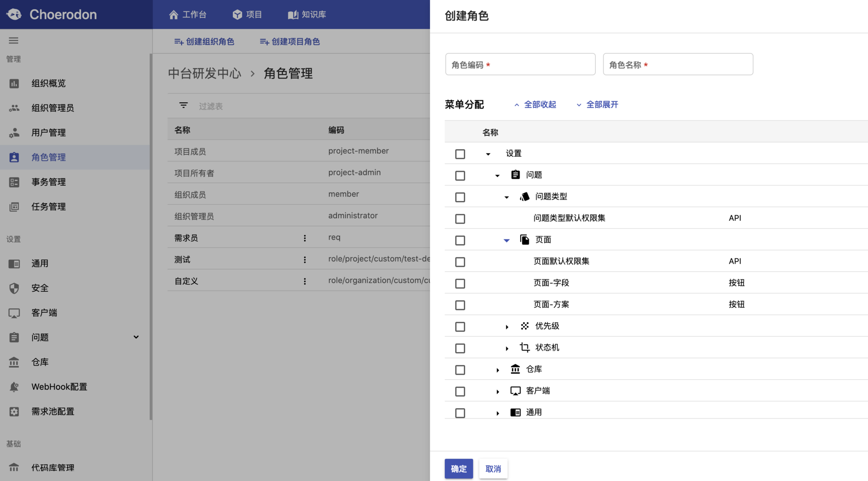Click the filter icon beside 过滤表
The height and width of the screenshot is (481, 868).
183,105
